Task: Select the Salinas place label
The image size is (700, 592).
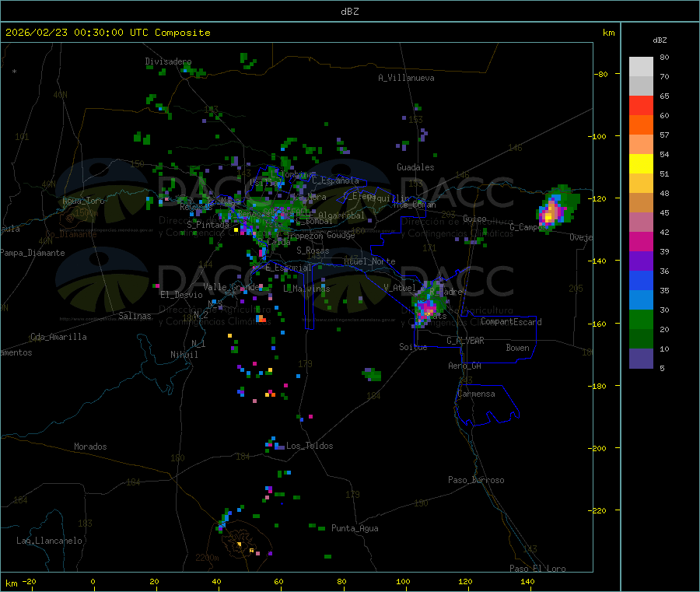Action: point(135,316)
